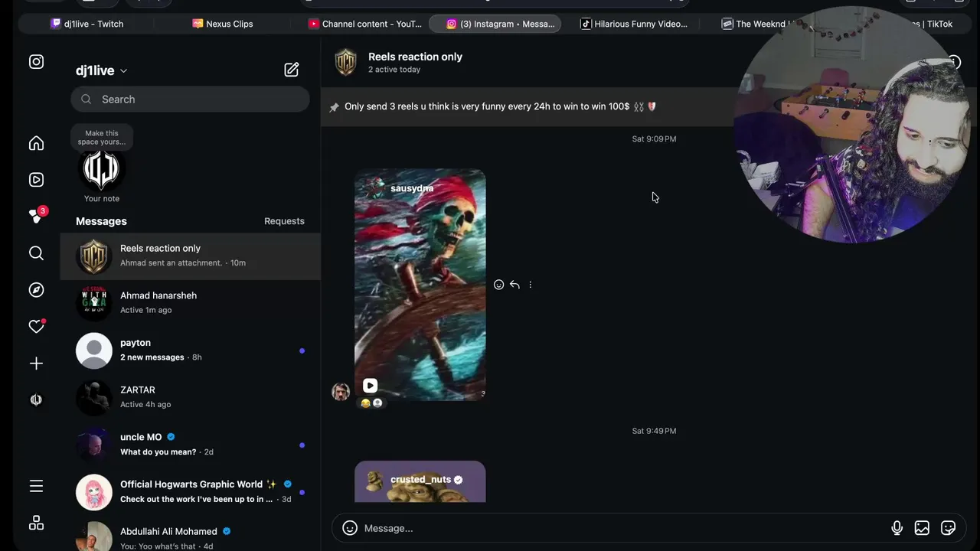The height and width of the screenshot is (551, 980).
Task: Expand dj1live account switcher dropdown
Action: tap(102, 70)
